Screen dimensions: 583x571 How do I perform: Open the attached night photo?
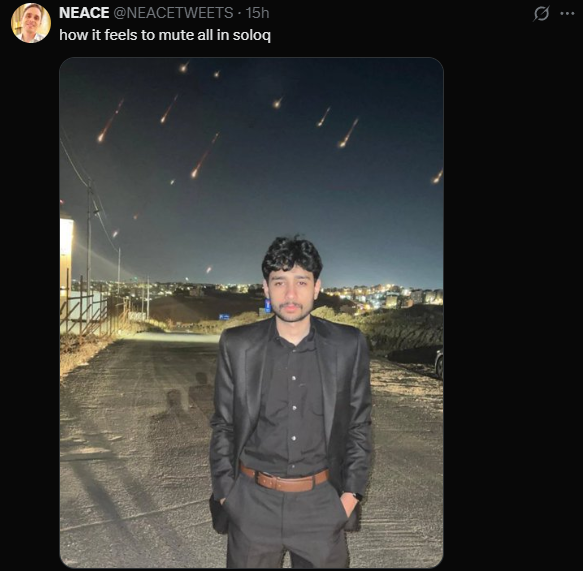coord(251,312)
